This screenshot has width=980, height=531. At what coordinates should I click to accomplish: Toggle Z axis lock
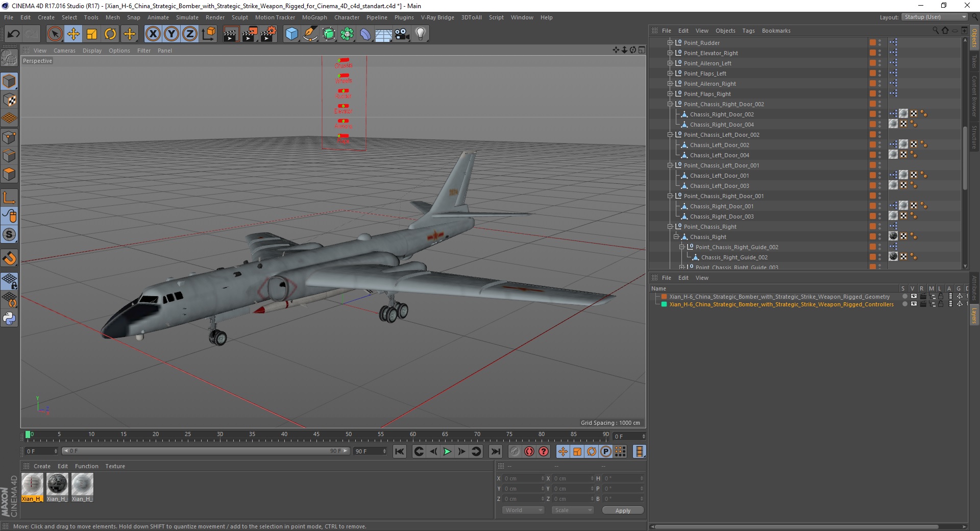coord(189,34)
